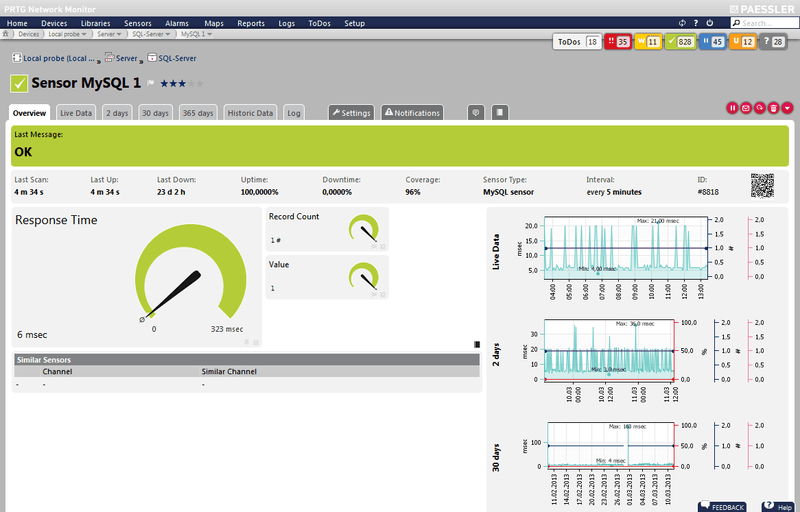Screen dimensions: 800x512
Task: Open the comments tab icon
Action: click(476, 113)
